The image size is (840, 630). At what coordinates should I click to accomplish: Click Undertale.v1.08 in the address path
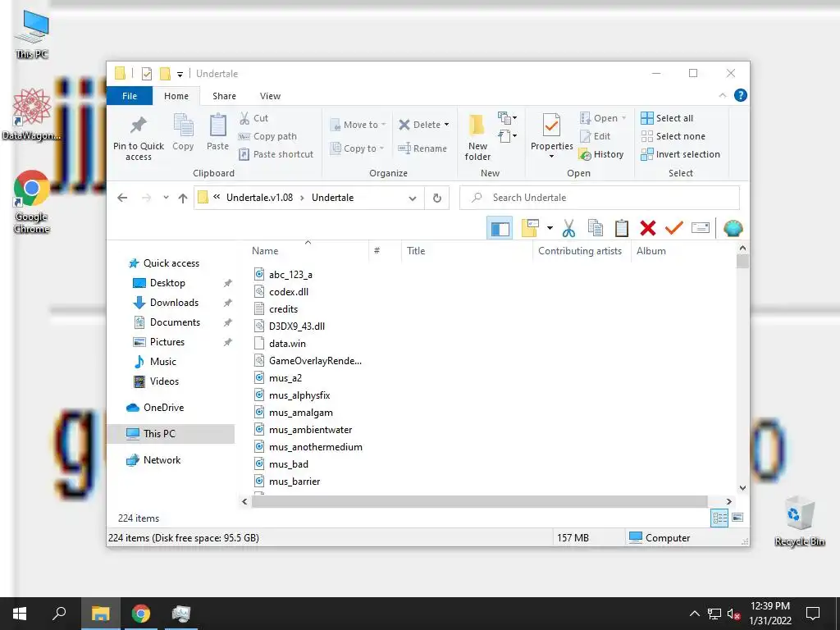tap(259, 198)
